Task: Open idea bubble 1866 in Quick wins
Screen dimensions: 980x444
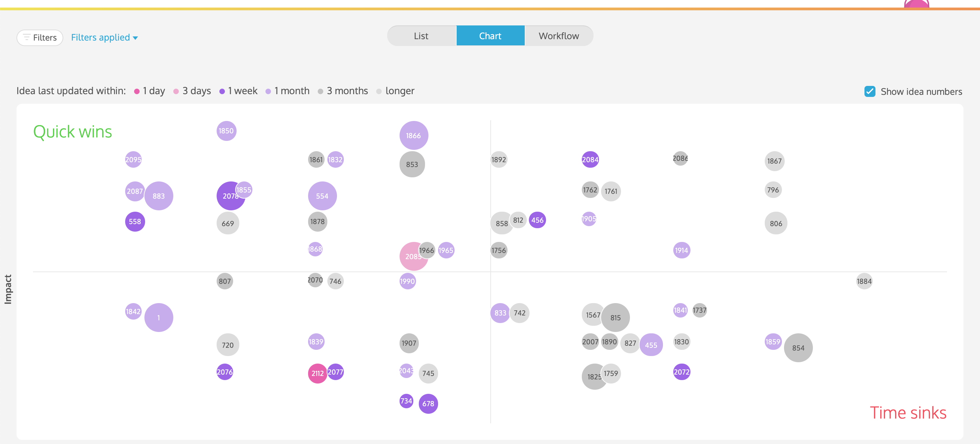Action: (413, 135)
